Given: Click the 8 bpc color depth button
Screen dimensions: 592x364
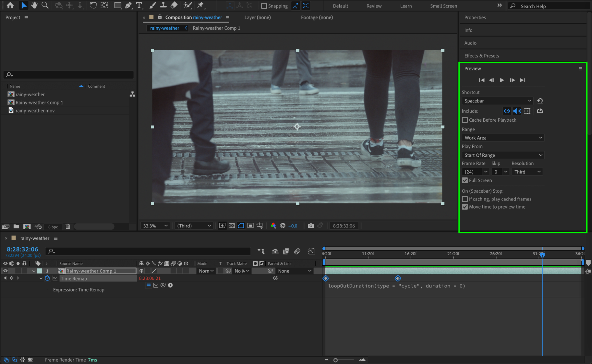Looking at the screenshot, I should (53, 227).
